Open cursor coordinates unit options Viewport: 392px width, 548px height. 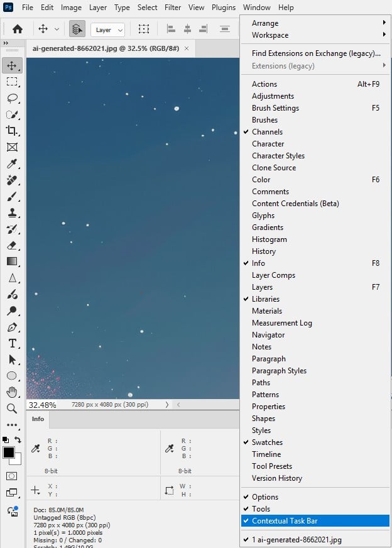(x=36, y=490)
